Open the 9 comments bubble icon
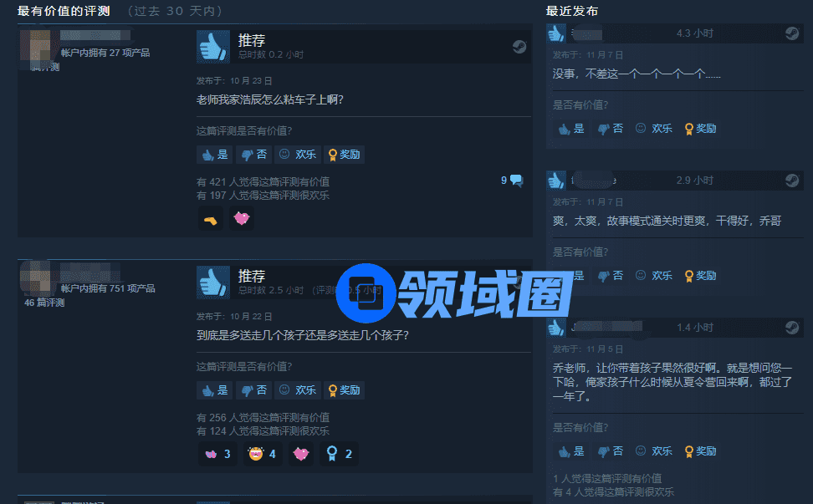This screenshot has height=504, width=813. coord(516,181)
